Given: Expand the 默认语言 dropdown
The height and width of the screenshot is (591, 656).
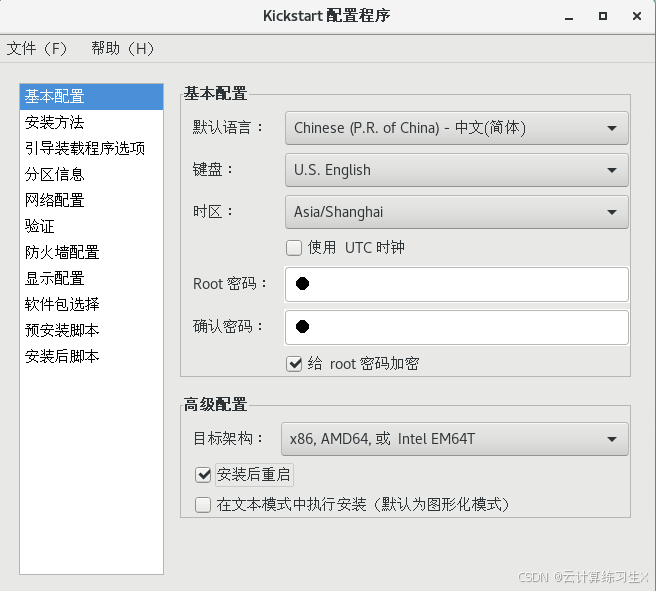Looking at the screenshot, I should point(456,128).
